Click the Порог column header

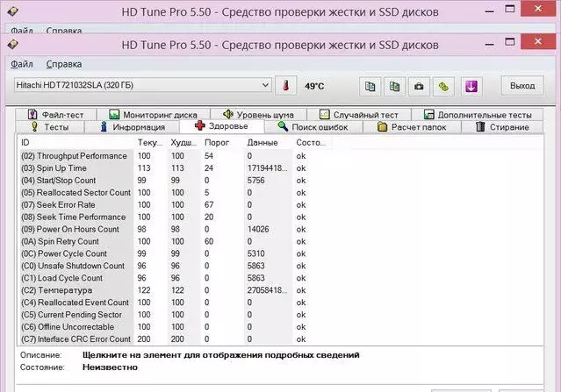(x=222, y=143)
